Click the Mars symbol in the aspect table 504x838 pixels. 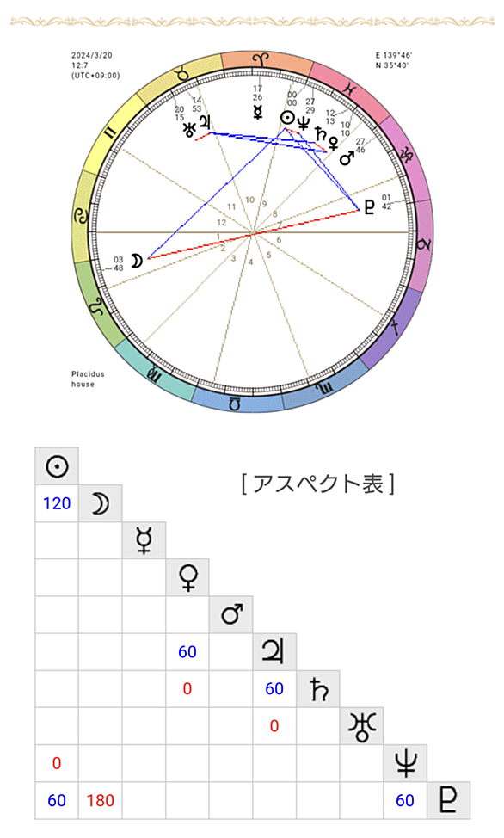pos(230,615)
